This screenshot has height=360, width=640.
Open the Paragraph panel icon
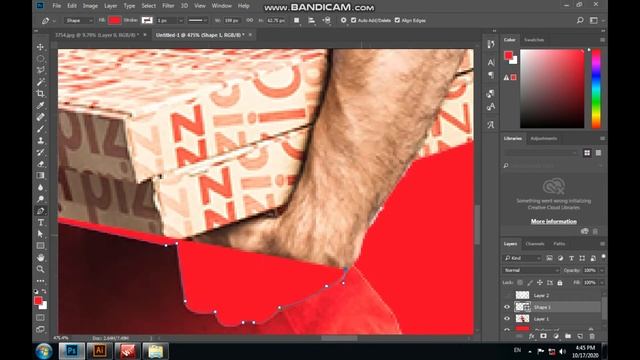pos(491,75)
